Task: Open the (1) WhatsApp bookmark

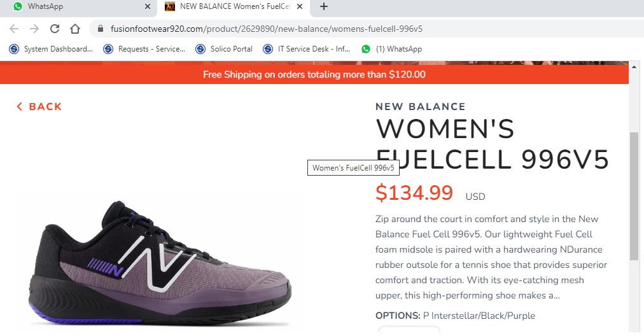Action: coord(392,49)
